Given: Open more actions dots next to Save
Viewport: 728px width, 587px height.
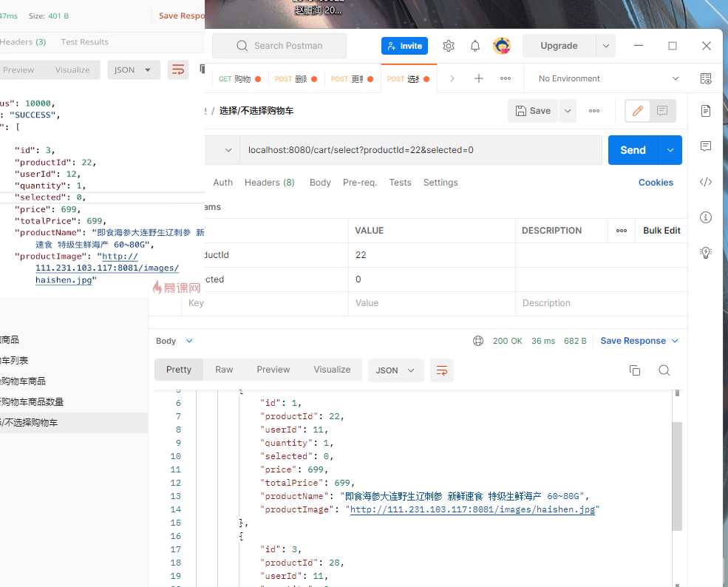Looking at the screenshot, I should click(594, 111).
